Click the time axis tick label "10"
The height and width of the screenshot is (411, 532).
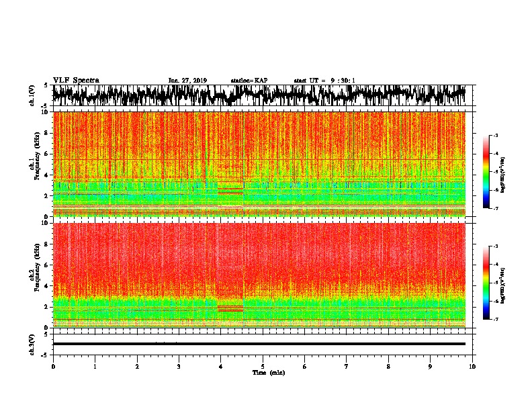pyautogui.click(x=472, y=367)
